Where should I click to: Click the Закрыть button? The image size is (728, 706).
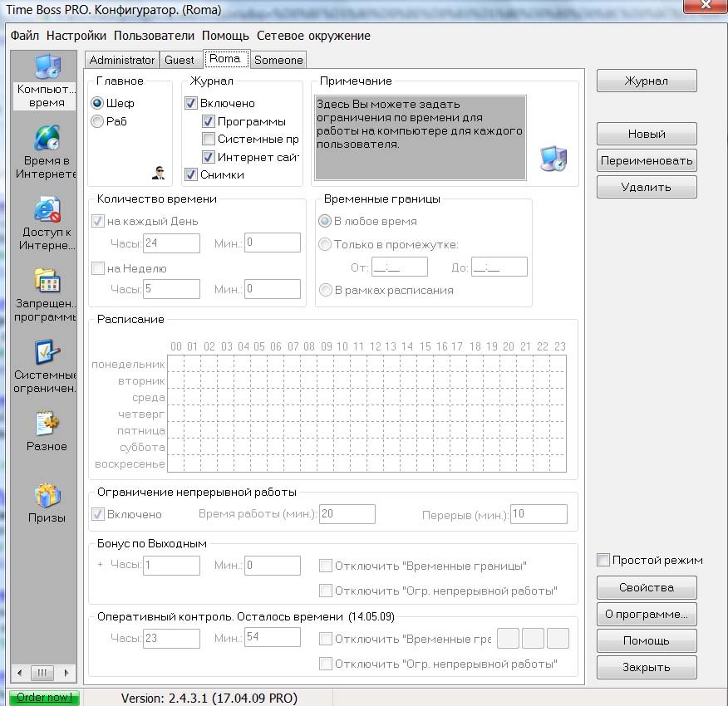tap(647, 667)
